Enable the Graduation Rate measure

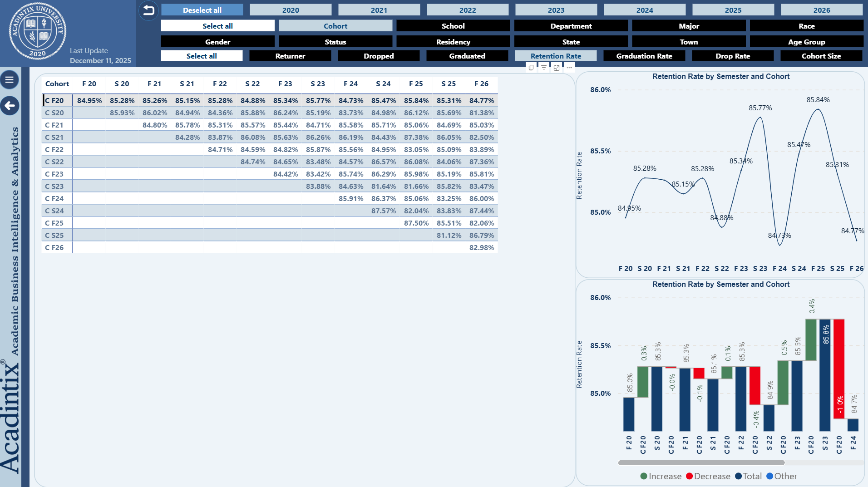[644, 56]
